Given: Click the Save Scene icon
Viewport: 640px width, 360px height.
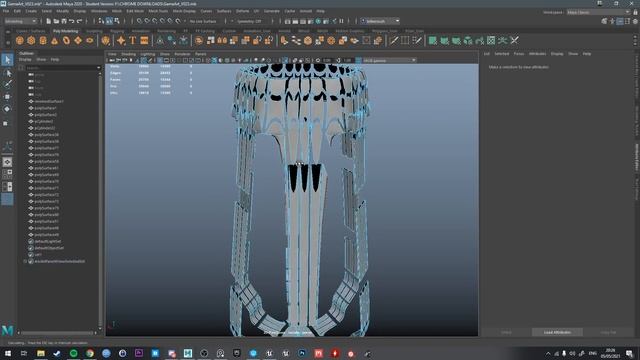Looking at the screenshot, I should pos(64,21).
